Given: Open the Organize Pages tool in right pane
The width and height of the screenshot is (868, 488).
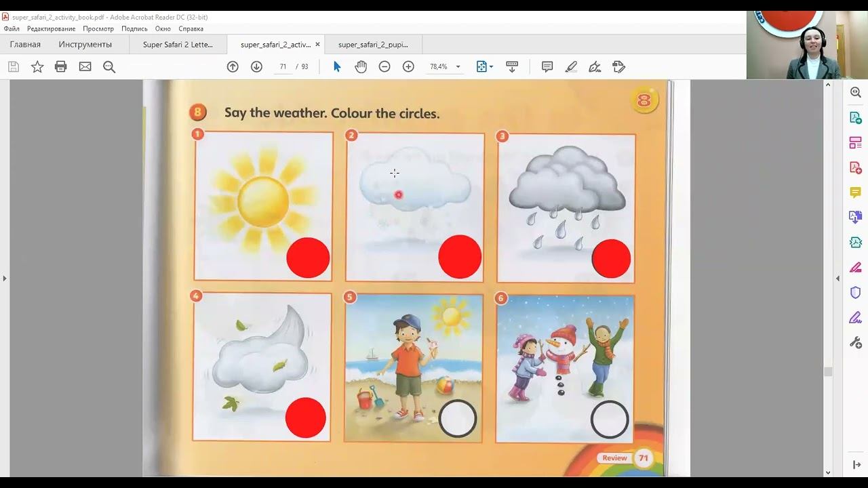Looking at the screenshot, I should [x=856, y=142].
